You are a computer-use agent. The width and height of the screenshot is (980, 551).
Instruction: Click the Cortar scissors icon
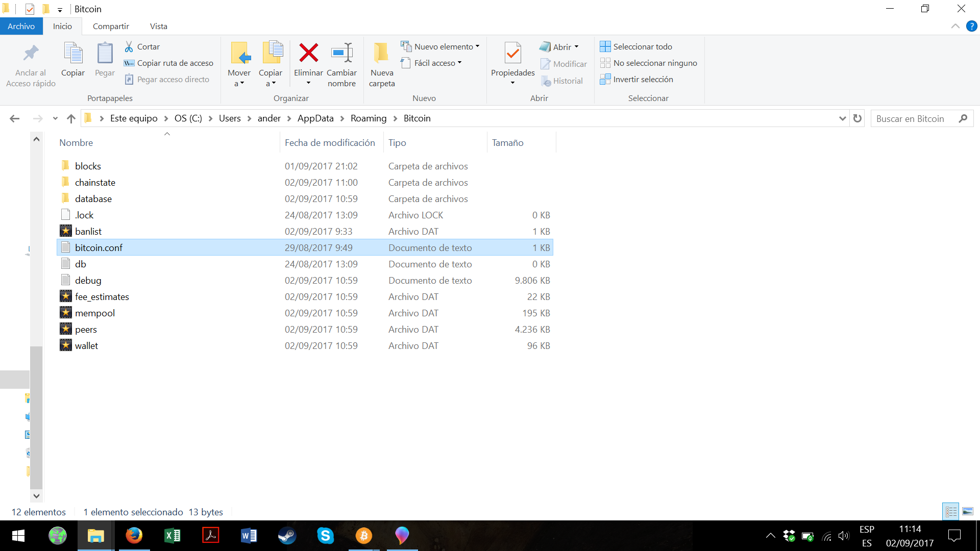(129, 46)
